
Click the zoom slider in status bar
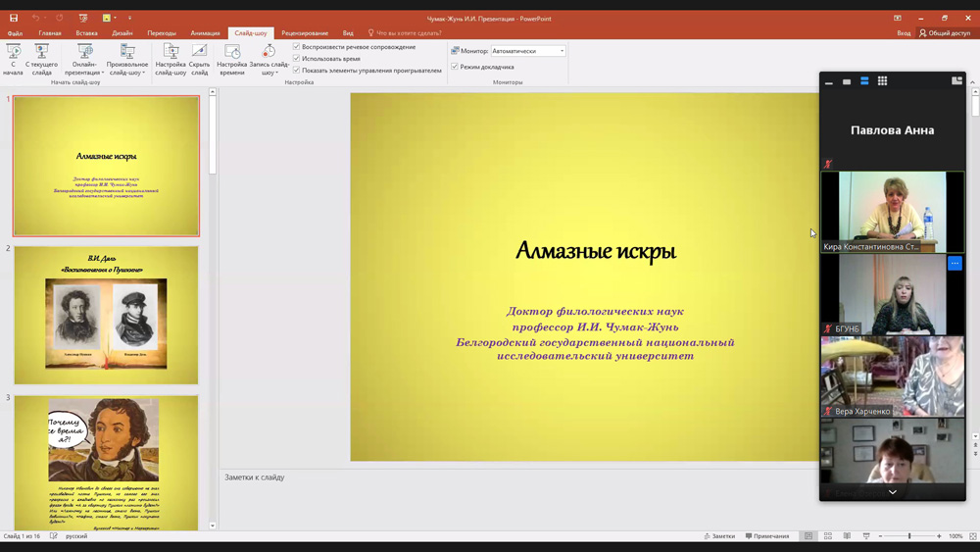(x=909, y=536)
